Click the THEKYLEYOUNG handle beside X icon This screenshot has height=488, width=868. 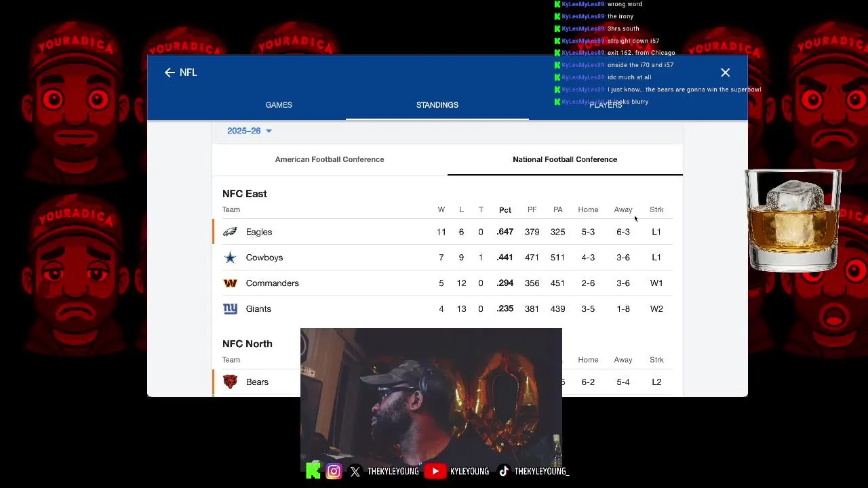(x=393, y=471)
